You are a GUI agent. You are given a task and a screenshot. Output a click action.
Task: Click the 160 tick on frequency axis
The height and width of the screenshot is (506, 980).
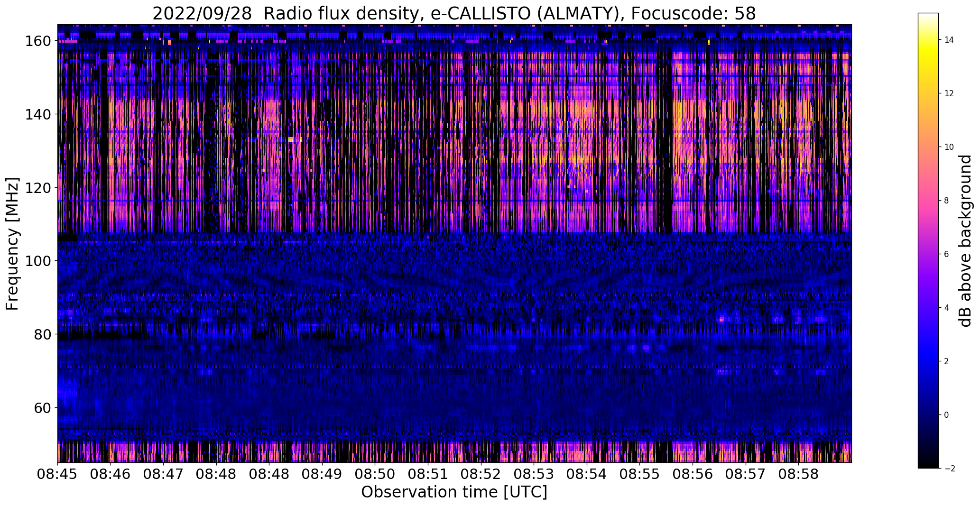[38, 41]
